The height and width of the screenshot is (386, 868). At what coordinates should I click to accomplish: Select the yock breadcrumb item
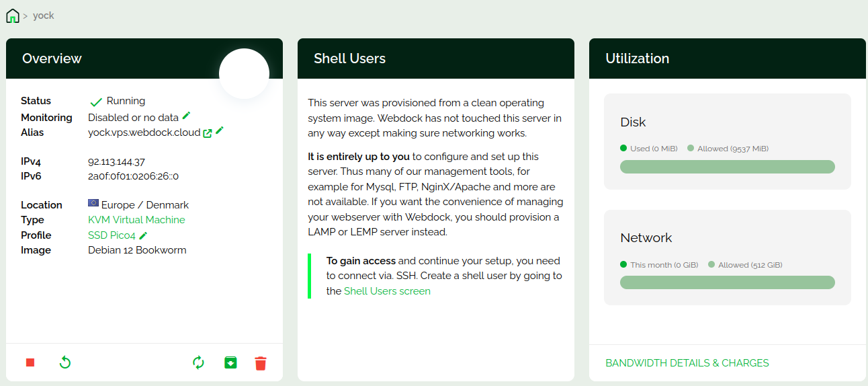coord(44,15)
